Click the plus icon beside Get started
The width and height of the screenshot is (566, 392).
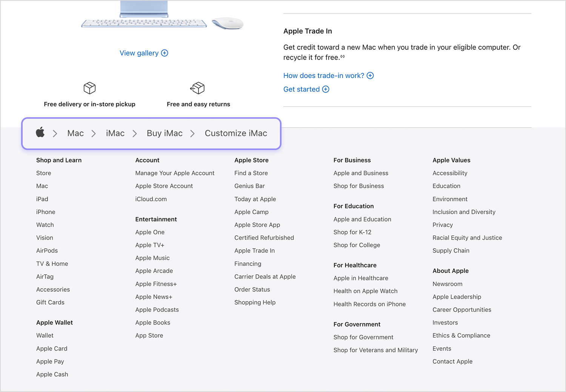click(x=326, y=89)
